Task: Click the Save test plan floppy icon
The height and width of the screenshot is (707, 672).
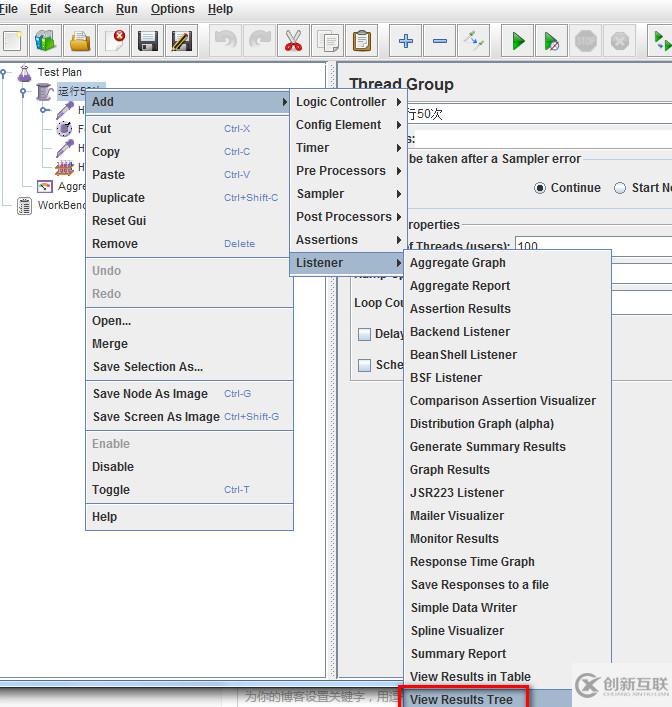Action: (148, 41)
